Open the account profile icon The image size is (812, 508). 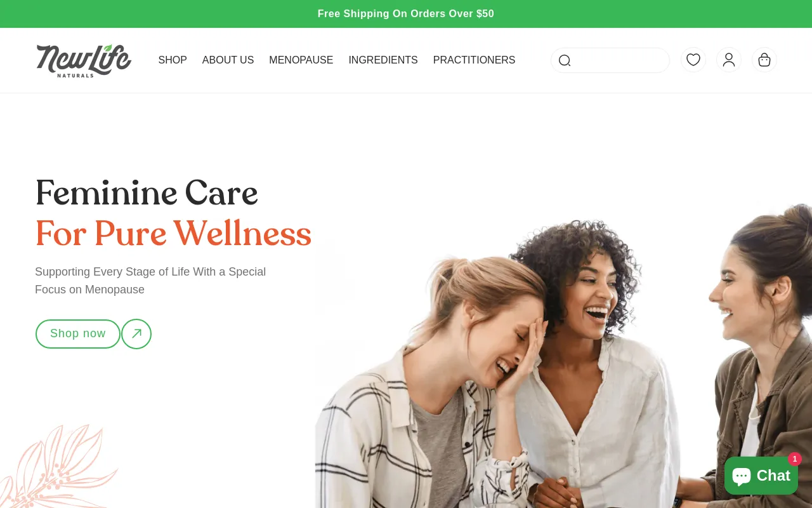pyautogui.click(x=729, y=60)
